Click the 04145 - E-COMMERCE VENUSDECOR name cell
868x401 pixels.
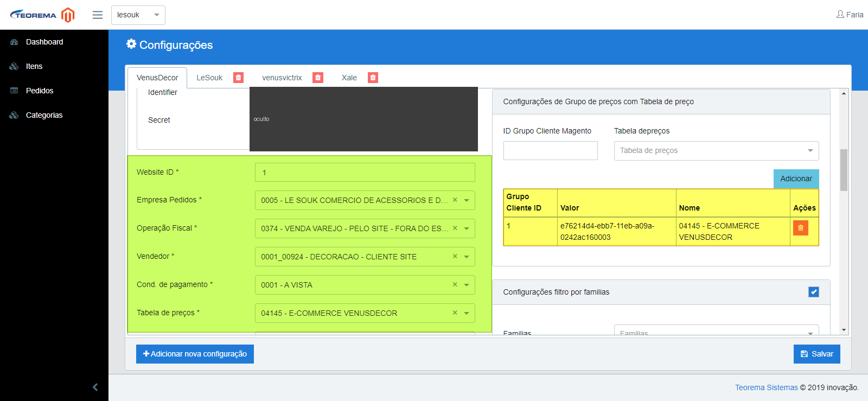[733, 232]
